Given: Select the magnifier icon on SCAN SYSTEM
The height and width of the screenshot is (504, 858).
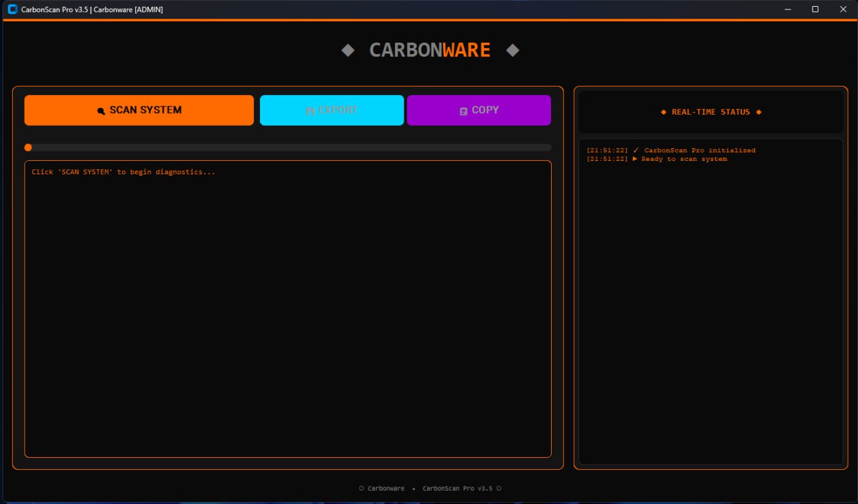Looking at the screenshot, I should pos(102,110).
